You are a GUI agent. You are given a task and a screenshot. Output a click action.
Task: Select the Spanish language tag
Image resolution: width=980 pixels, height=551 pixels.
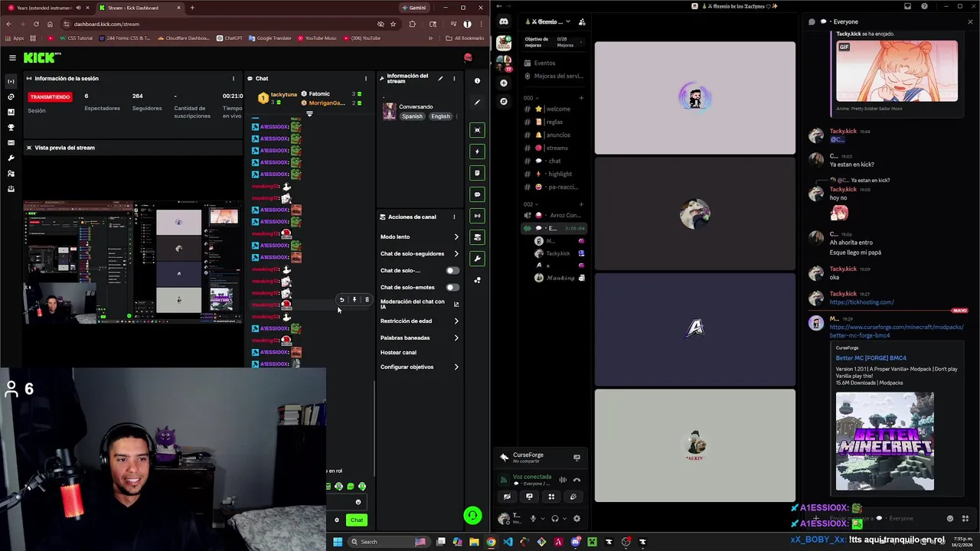coord(412,116)
